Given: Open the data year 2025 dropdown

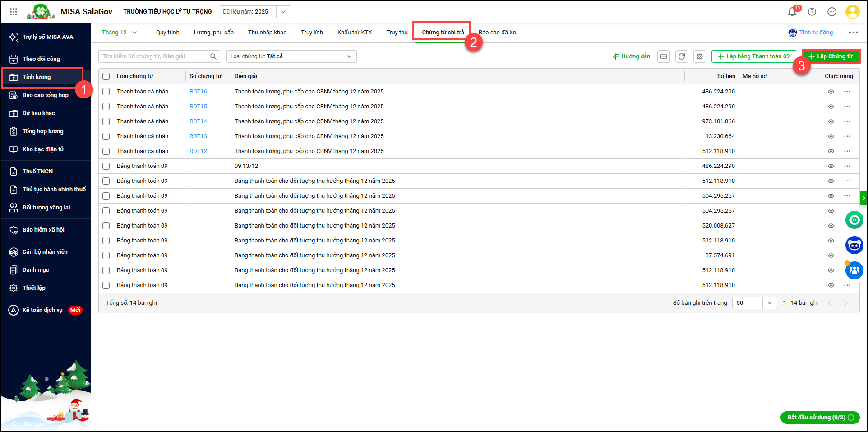Looking at the screenshot, I should tap(254, 12).
